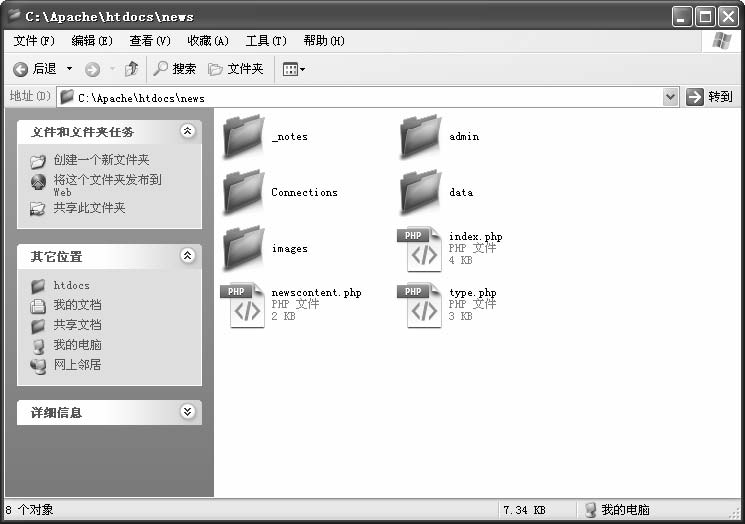The height and width of the screenshot is (524, 745).
Task: Select the images folder icon
Action: pyautogui.click(x=244, y=248)
